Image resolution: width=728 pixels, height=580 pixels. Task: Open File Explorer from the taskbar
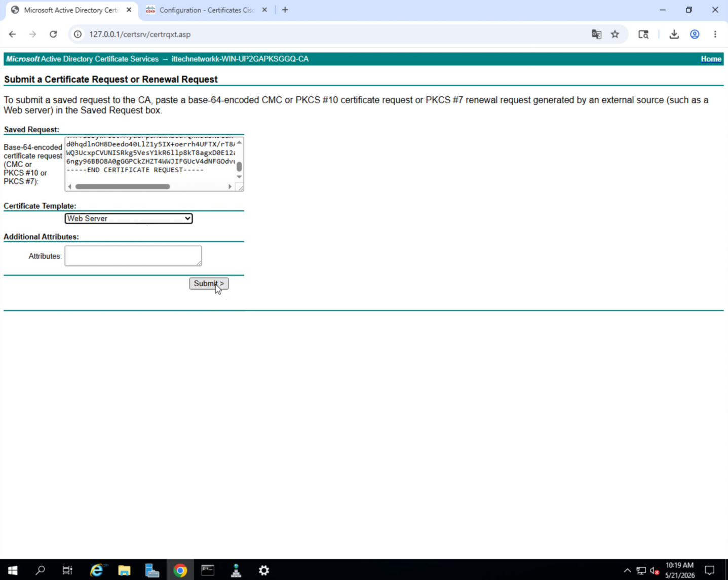pos(124,570)
